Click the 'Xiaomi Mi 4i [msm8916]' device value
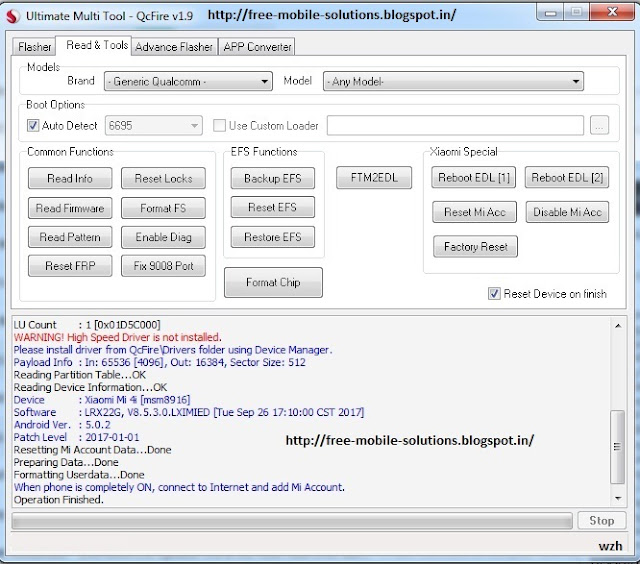 click(x=137, y=400)
